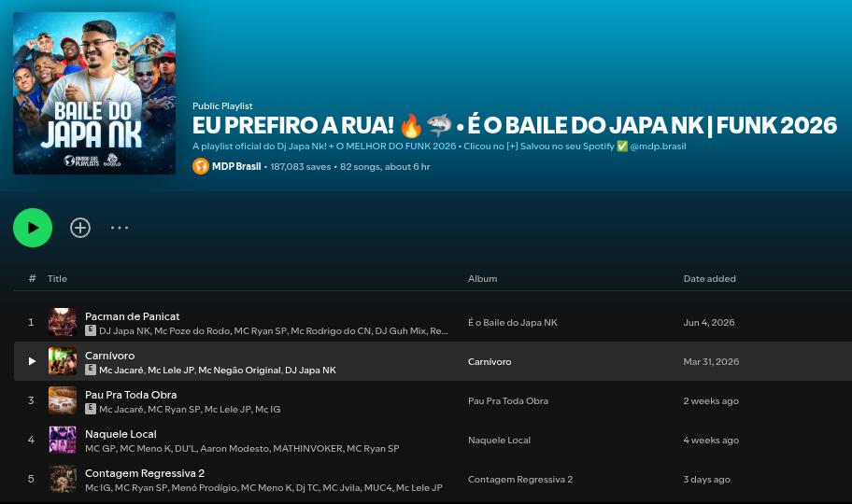Open the Carnívoro album link

click(x=490, y=361)
